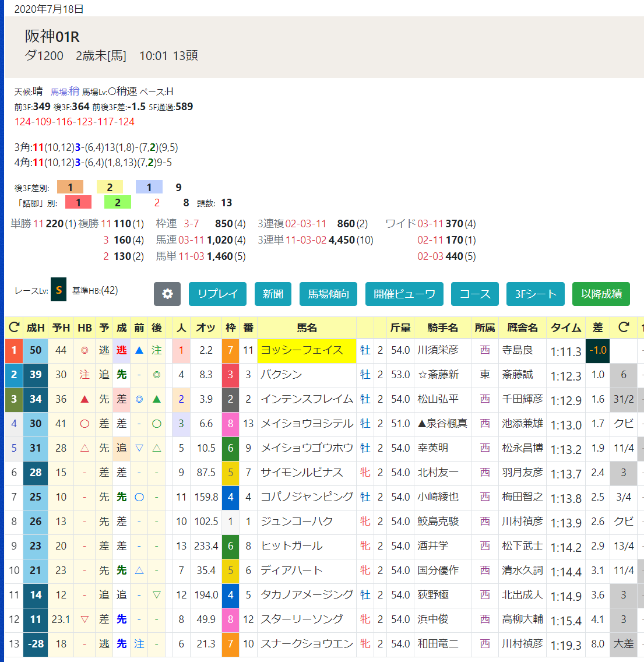The width and height of the screenshot is (644, 662).
Task: Open the 開催ビューワ button
Action: pos(404,294)
